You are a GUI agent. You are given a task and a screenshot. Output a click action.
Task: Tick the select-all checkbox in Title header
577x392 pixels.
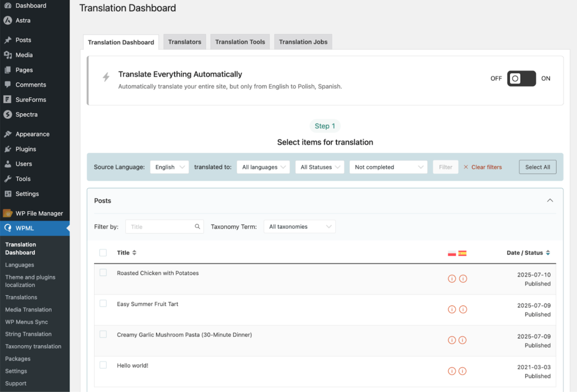point(103,253)
